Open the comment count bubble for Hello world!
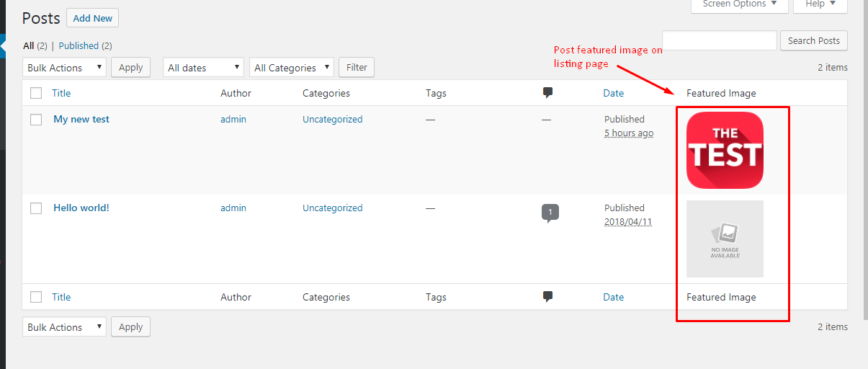This screenshot has width=868, height=369. [550, 213]
